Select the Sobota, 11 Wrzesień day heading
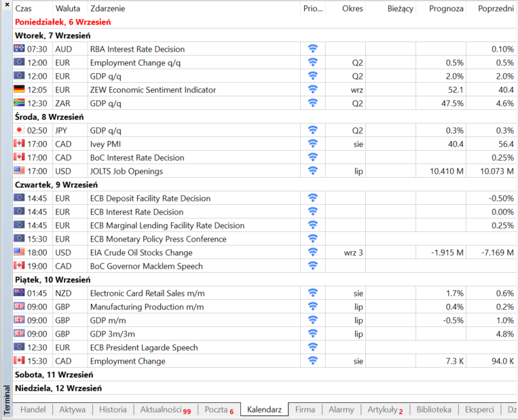This screenshot has width=518, height=420. (54, 375)
